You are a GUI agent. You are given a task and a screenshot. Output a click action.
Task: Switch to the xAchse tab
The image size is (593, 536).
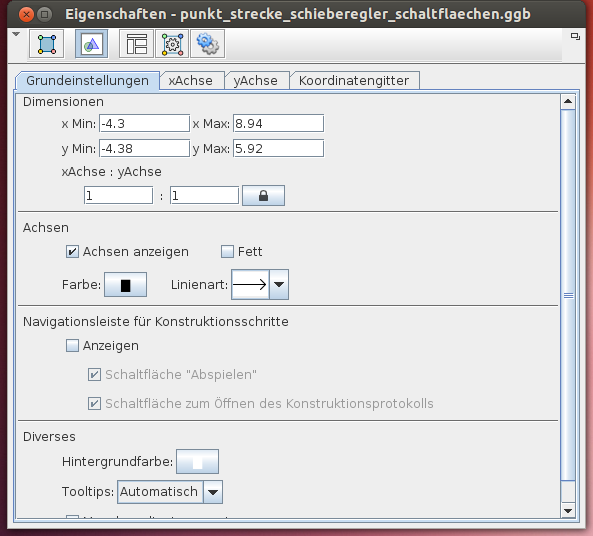pos(191,81)
